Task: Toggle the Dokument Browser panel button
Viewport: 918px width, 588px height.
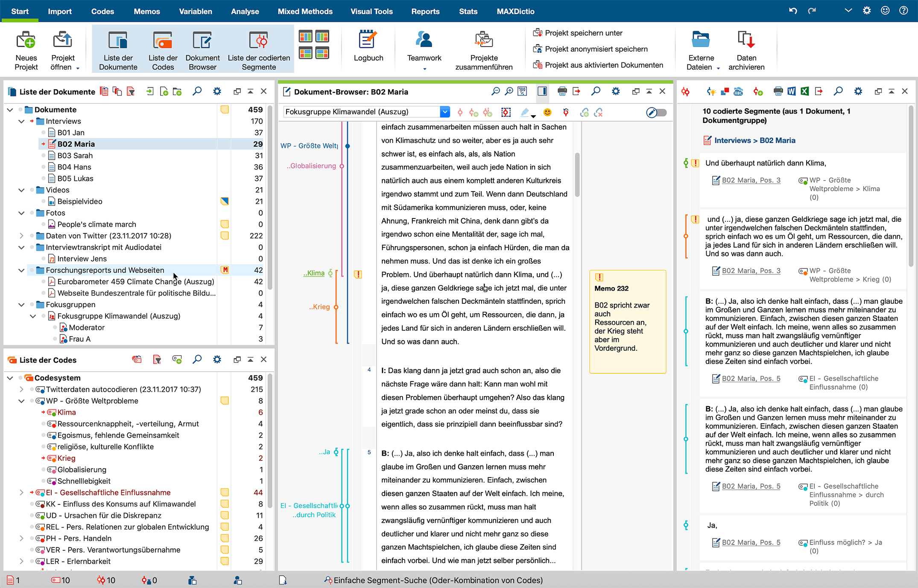Action: [x=202, y=50]
